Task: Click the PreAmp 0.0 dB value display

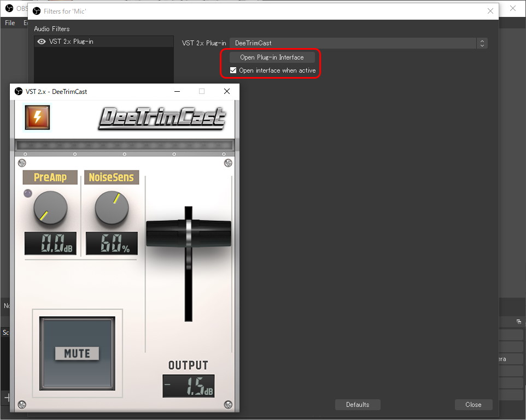Action: tap(50, 244)
